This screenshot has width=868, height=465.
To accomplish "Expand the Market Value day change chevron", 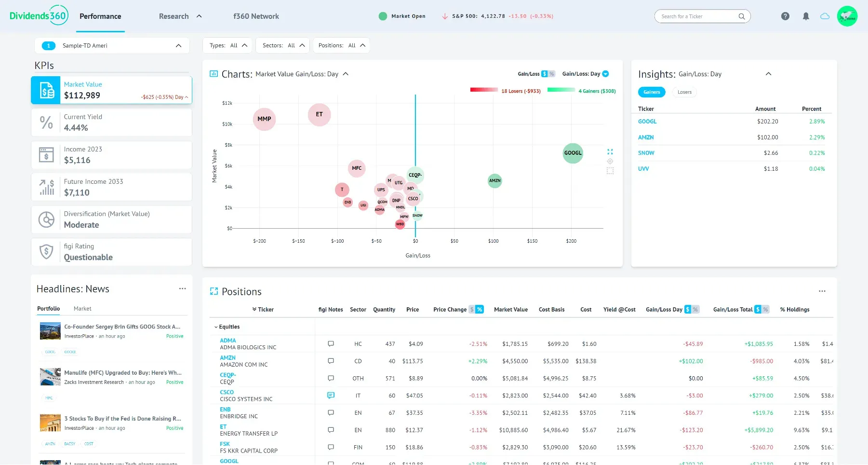I will tap(187, 97).
